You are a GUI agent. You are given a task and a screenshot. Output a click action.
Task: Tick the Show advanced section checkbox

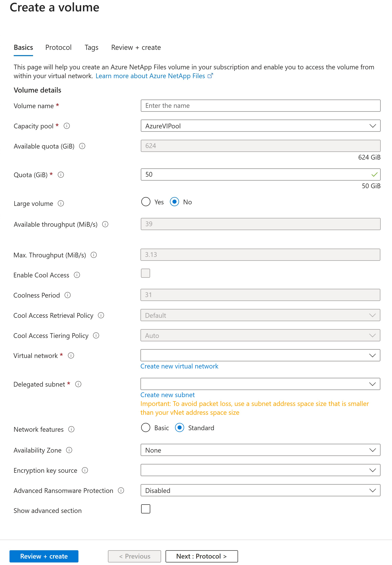146,509
